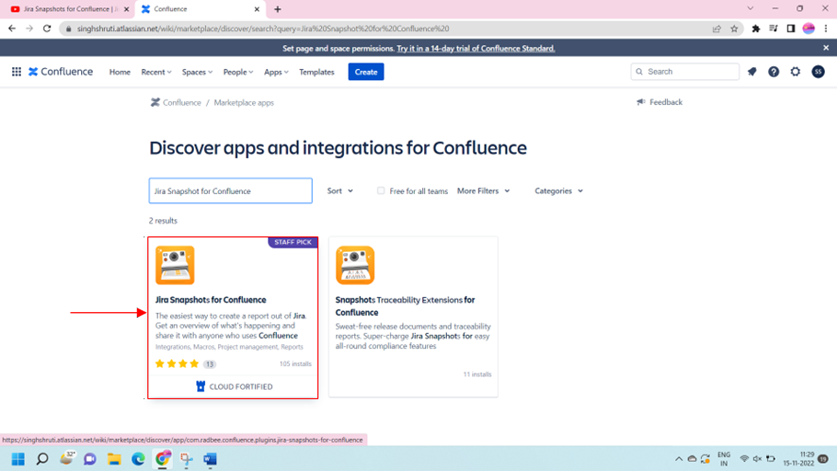Click the Feedback megaphone icon
Screen dimensions: 837x471
click(641, 102)
